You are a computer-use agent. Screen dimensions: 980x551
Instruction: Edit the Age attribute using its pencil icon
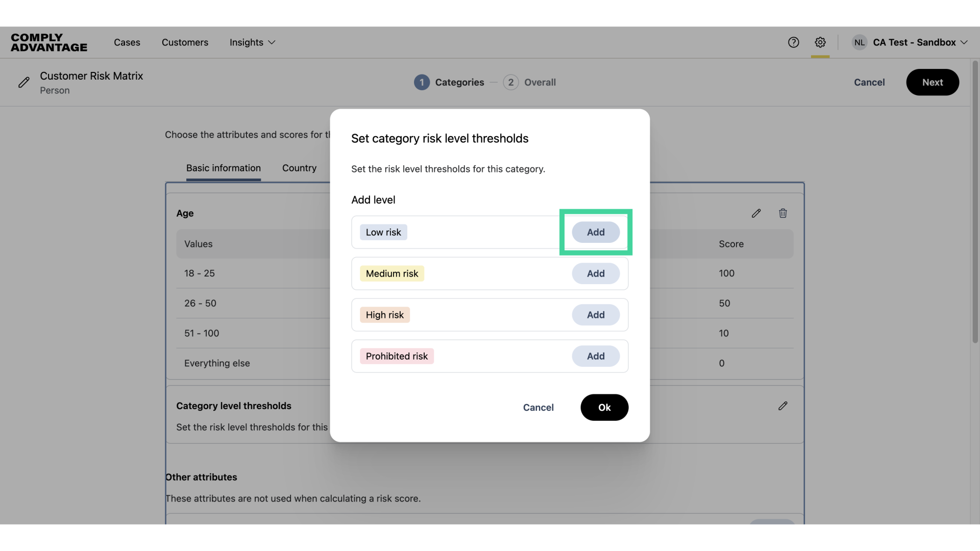click(x=756, y=213)
